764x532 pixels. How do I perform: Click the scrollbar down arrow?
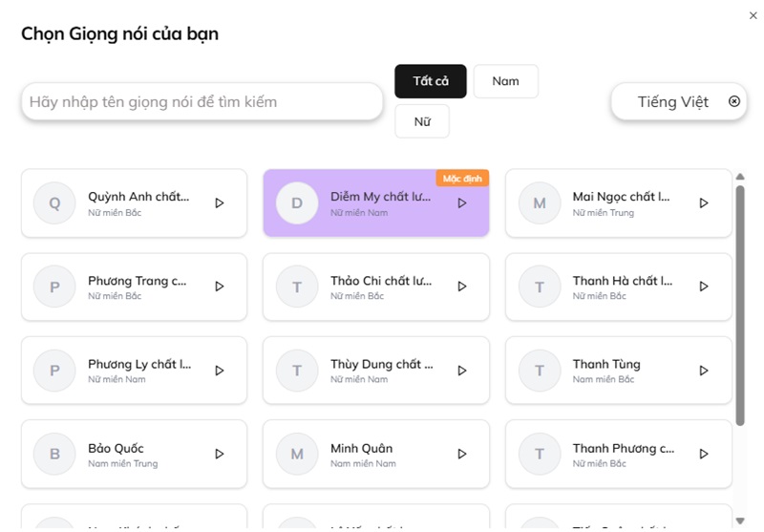click(x=740, y=521)
